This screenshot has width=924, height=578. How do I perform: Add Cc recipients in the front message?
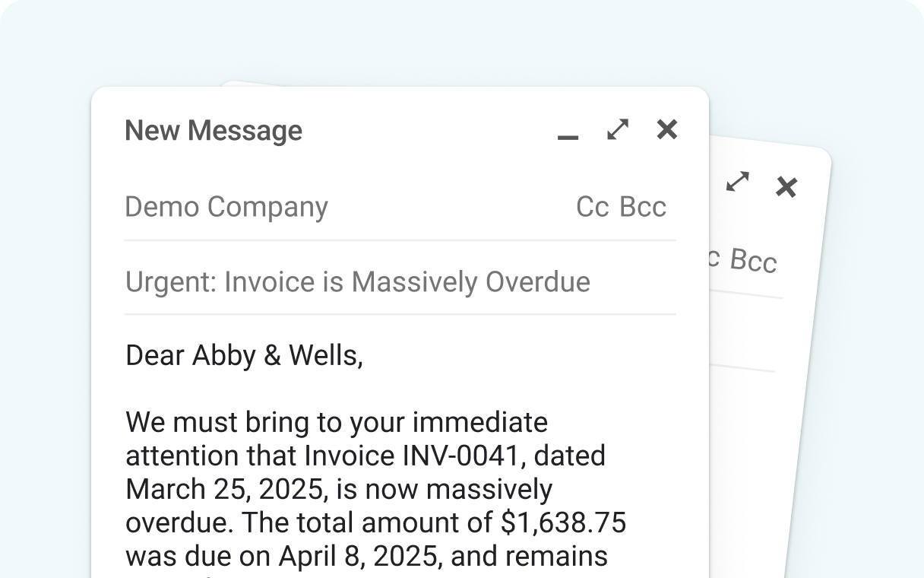click(593, 207)
